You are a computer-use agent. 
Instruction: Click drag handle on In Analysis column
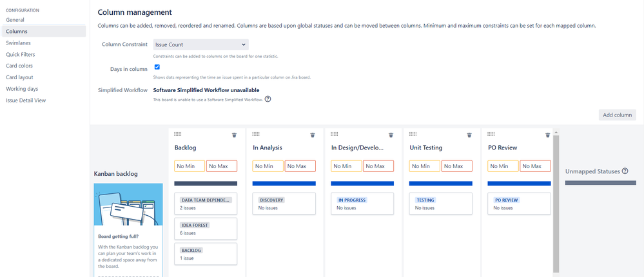(256, 134)
